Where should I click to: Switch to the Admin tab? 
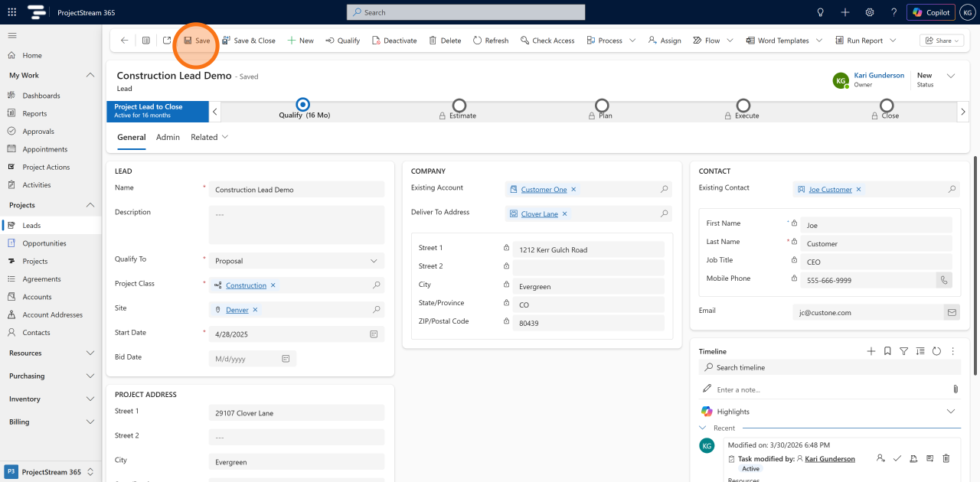pyautogui.click(x=168, y=137)
